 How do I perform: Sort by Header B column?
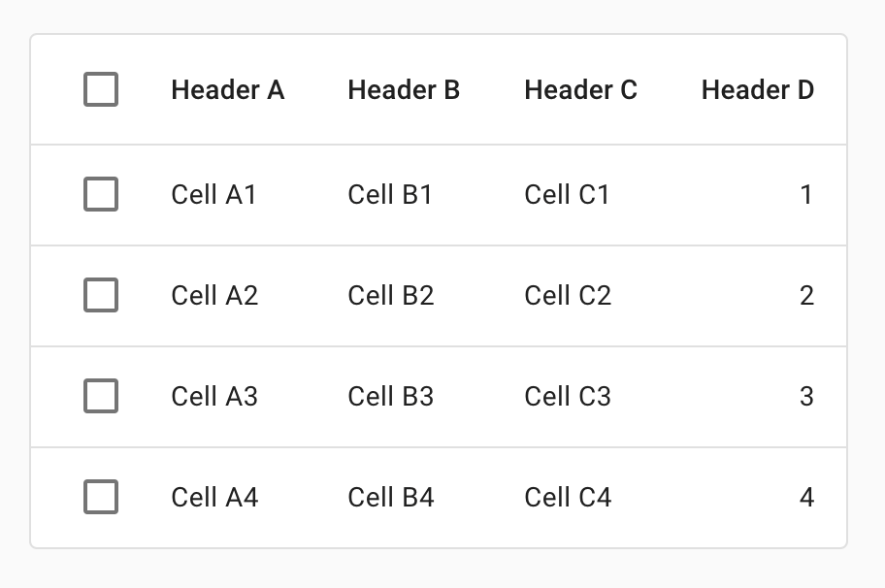pos(404,90)
